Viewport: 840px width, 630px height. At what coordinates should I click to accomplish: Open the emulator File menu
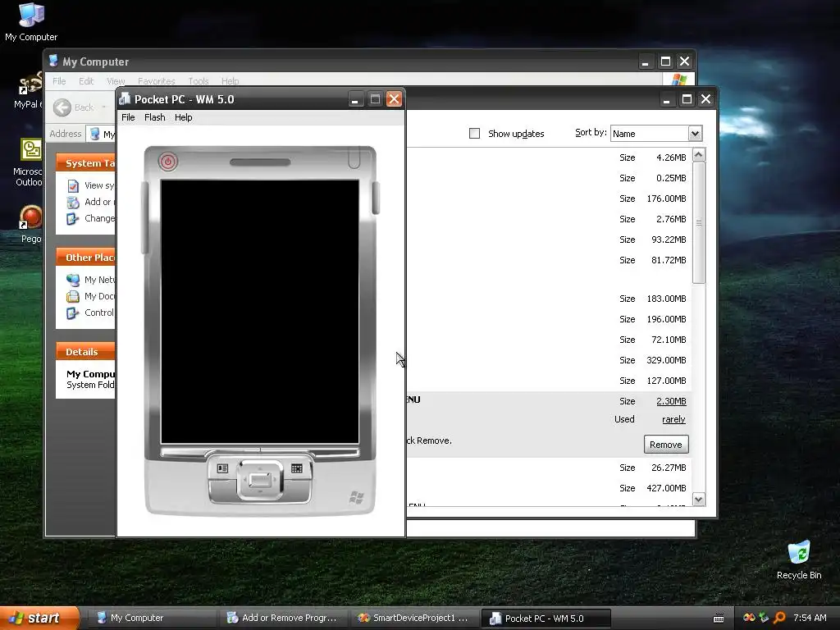pyautogui.click(x=128, y=117)
